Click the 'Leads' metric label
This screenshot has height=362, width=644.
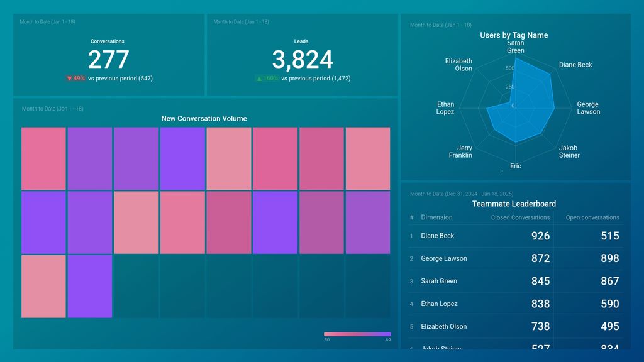(x=301, y=41)
